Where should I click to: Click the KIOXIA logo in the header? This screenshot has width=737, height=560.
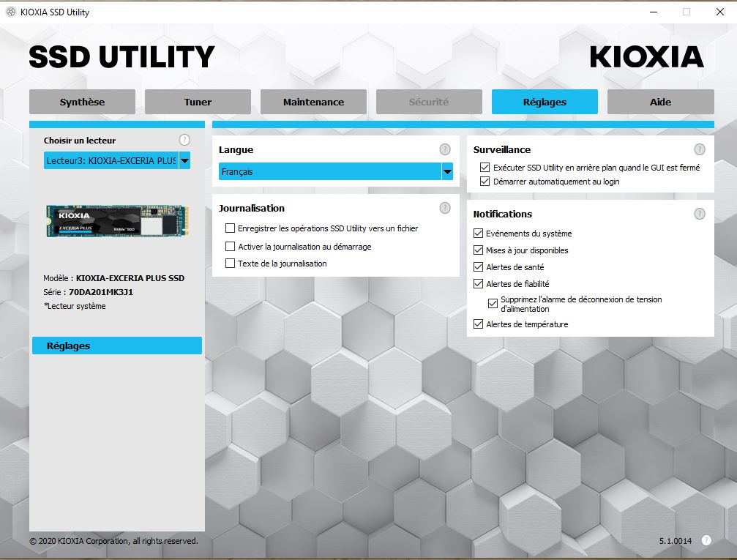coord(646,57)
